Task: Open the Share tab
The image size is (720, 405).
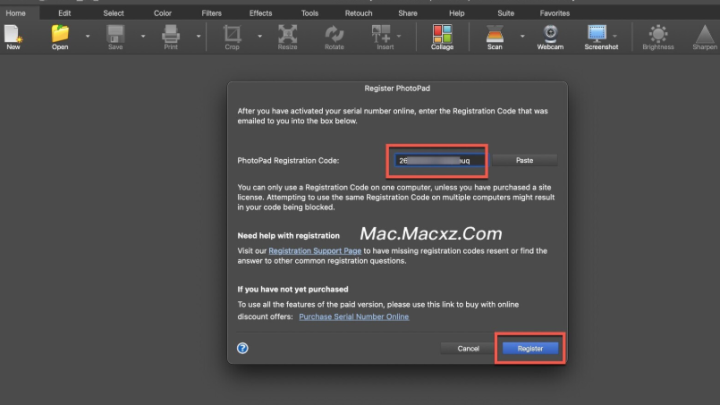Action: pyautogui.click(x=408, y=13)
